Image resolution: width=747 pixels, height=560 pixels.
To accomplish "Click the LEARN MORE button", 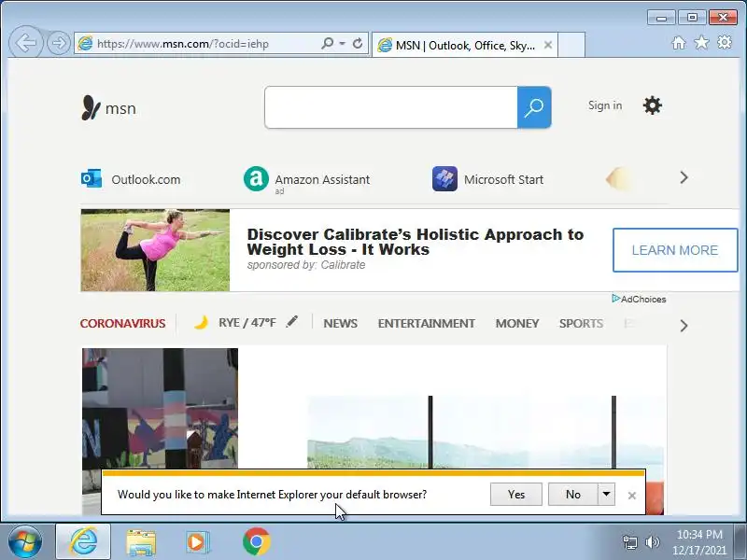I will [674, 250].
